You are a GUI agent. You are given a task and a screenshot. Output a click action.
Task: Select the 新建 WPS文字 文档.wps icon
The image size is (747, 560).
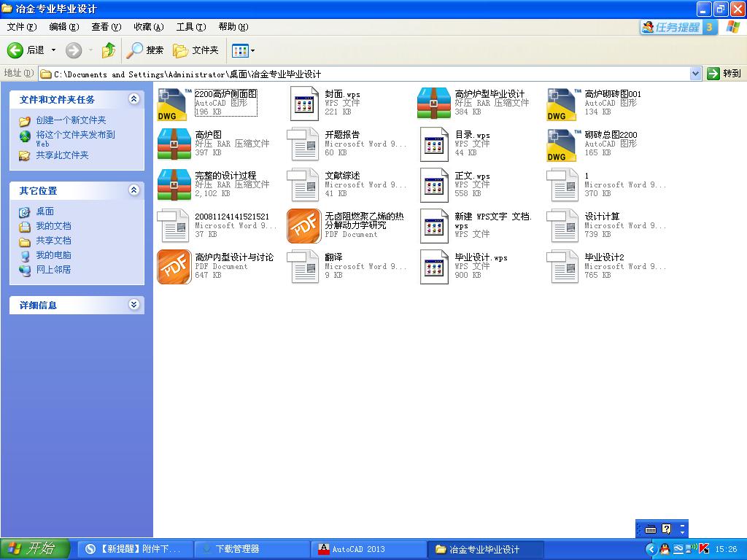click(434, 226)
